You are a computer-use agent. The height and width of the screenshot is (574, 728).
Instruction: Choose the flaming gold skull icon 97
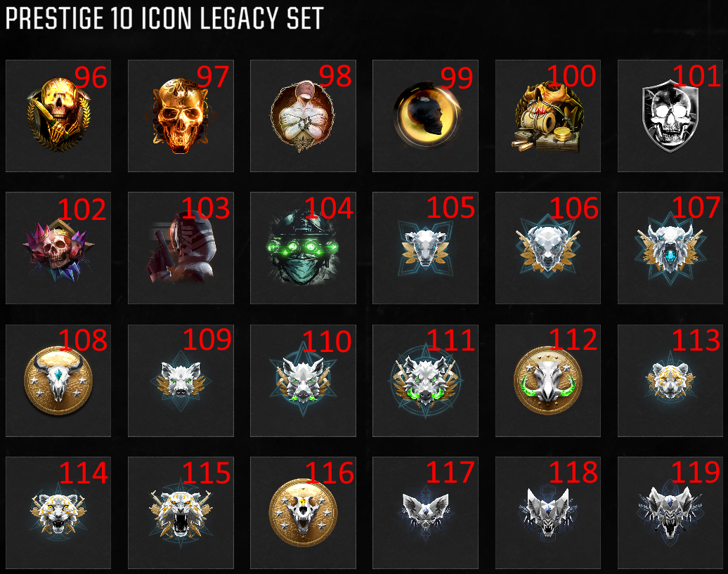pyautogui.click(x=181, y=115)
